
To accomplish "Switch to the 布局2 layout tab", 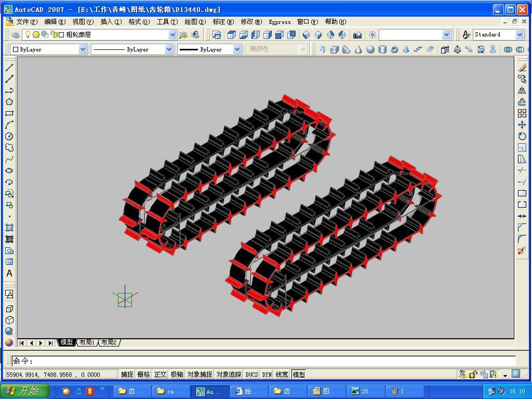I will tap(109, 342).
